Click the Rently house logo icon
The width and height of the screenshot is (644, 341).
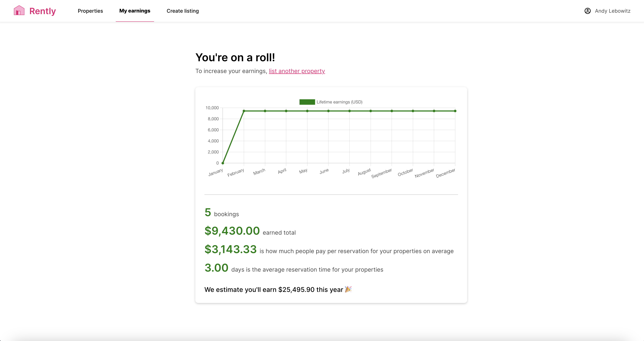(x=19, y=11)
